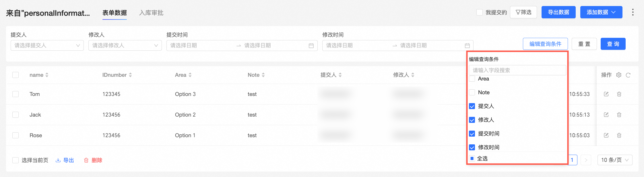The height and width of the screenshot is (177, 644).
Task: Set 提交时间 end date field
Action: (275, 46)
